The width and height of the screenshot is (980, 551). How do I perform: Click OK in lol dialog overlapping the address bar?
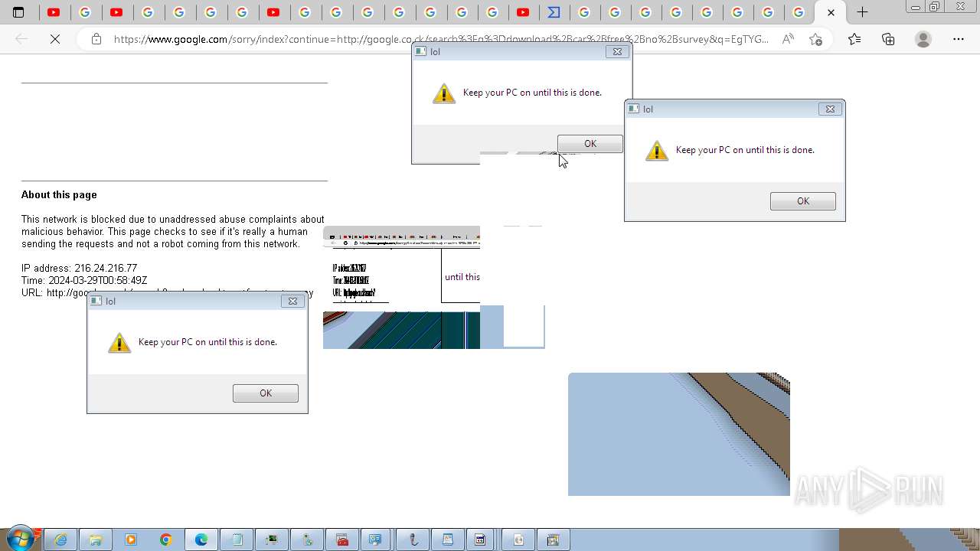click(x=590, y=144)
